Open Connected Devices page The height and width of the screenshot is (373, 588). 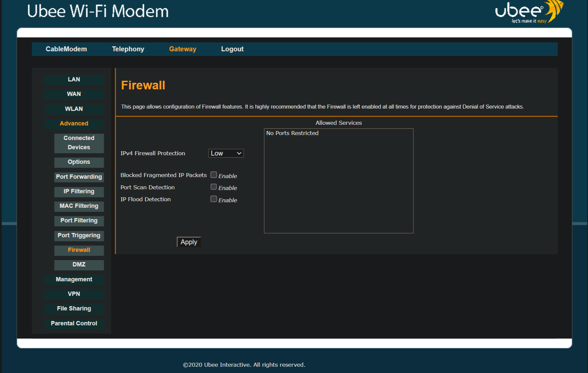[x=79, y=143]
